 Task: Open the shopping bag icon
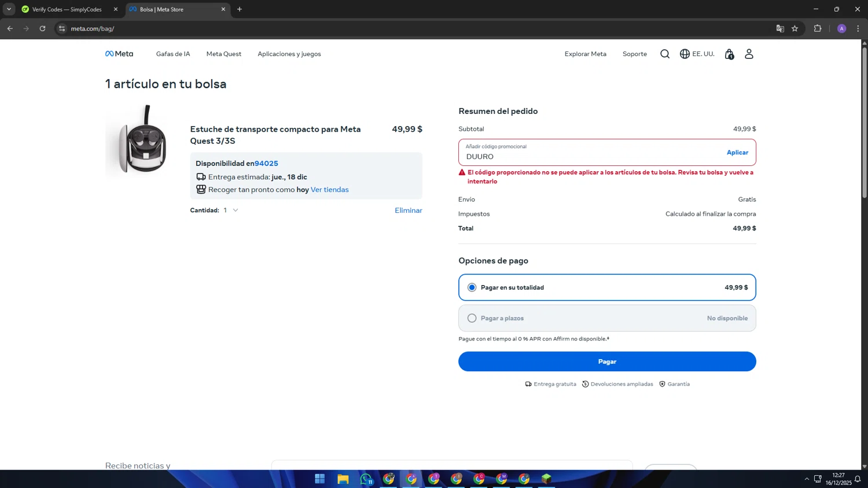click(x=729, y=54)
